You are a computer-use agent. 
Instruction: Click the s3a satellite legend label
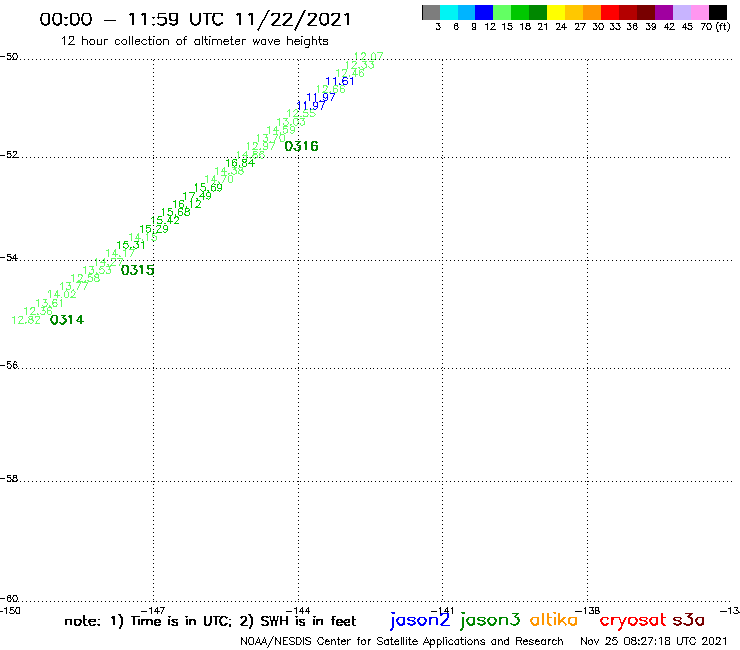(689, 620)
